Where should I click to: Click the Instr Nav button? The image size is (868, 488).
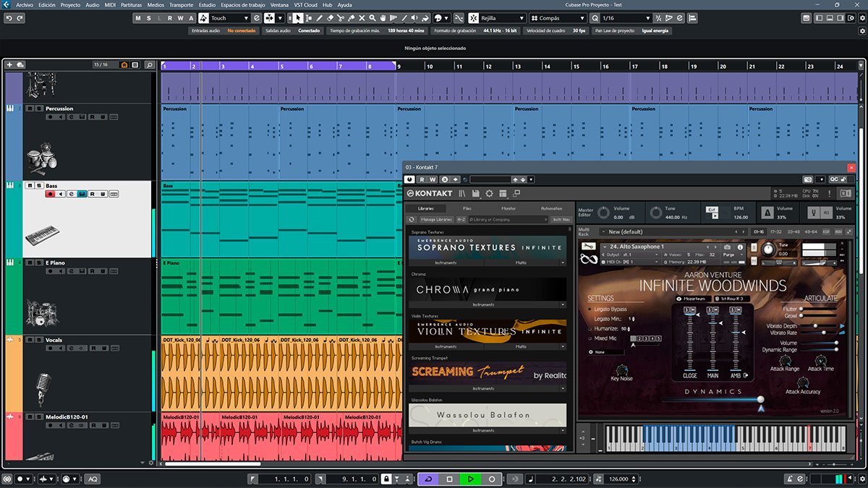point(561,219)
